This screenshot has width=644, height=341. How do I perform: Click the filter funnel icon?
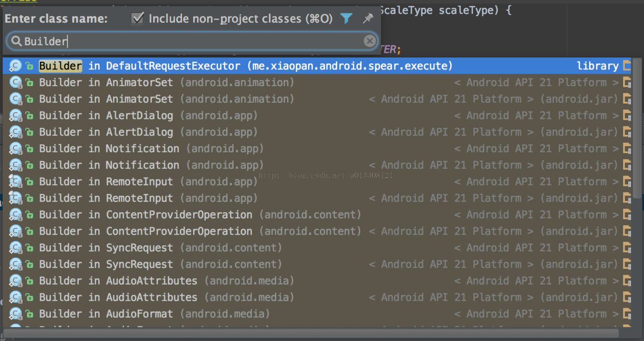click(x=346, y=19)
